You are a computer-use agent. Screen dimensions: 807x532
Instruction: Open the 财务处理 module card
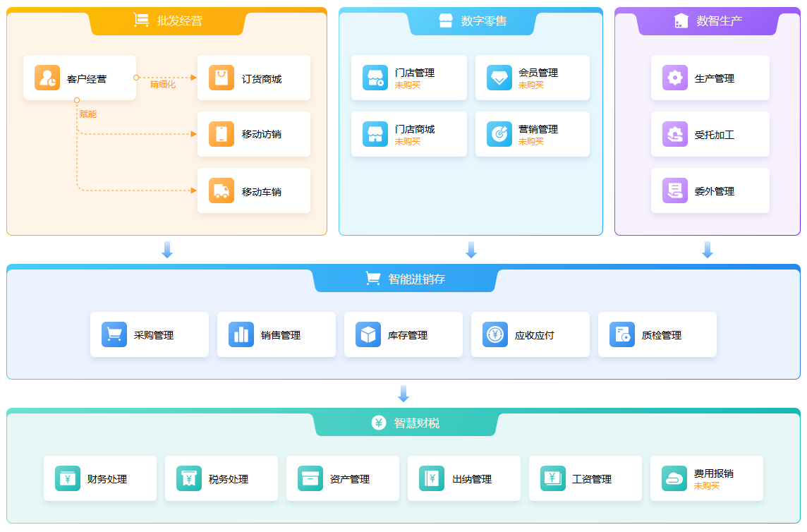point(100,478)
